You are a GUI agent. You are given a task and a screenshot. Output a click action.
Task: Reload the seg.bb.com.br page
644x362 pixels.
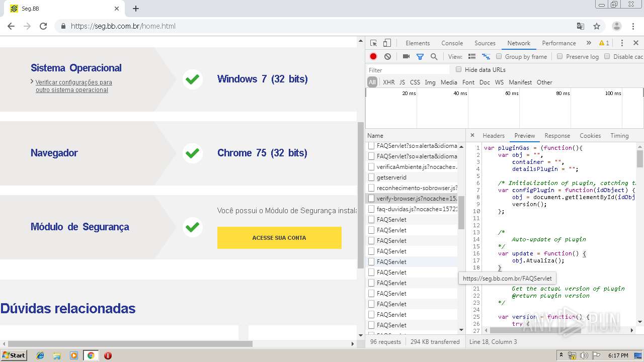click(43, 26)
